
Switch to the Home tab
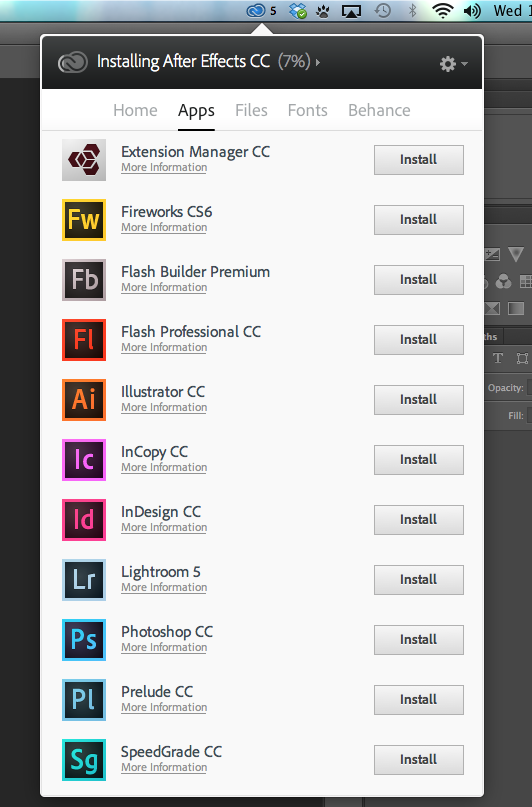(x=135, y=110)
